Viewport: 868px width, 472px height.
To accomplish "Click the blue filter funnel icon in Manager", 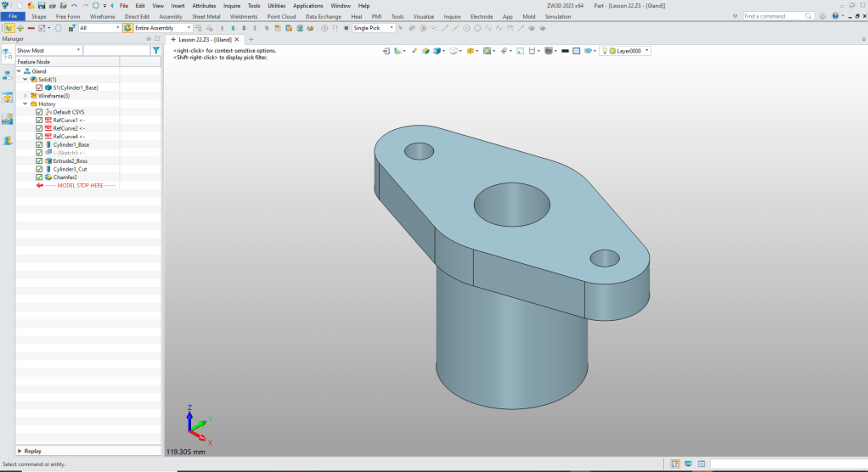I will pyautogui.click(x=155, y=50).
